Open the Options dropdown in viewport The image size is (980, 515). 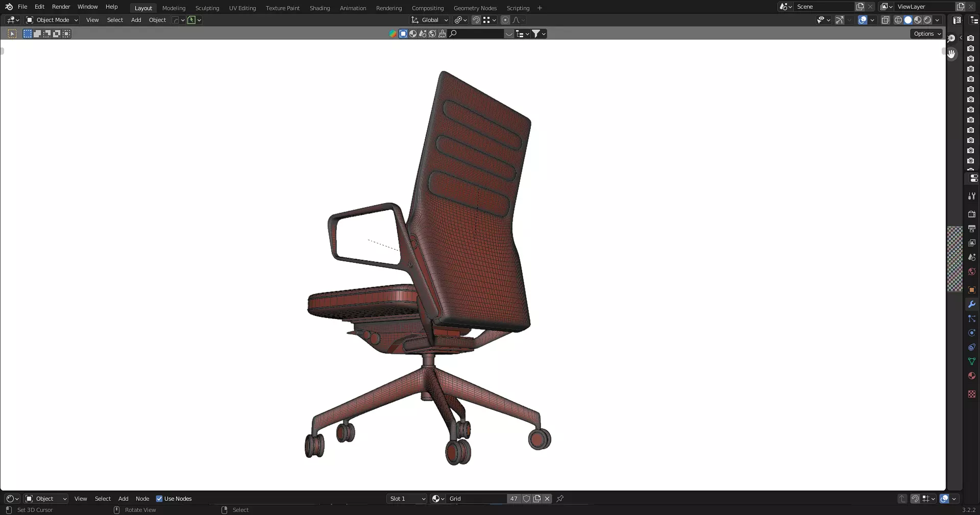927,34
